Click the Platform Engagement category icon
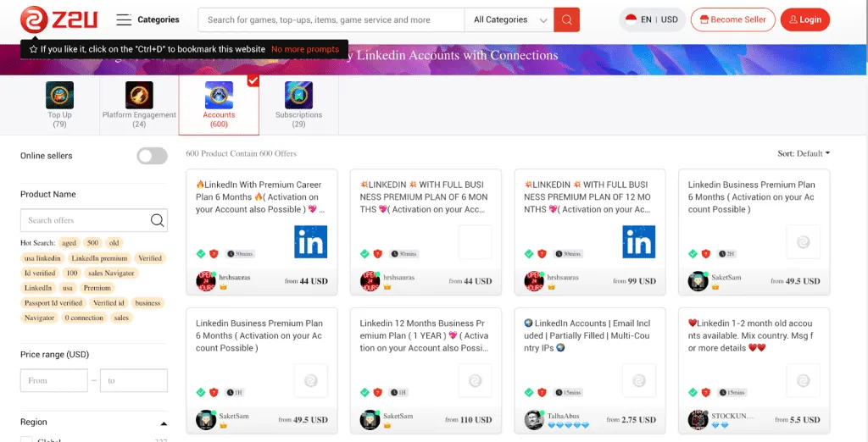This screenshot has width=868, height=442. (139, 95)
